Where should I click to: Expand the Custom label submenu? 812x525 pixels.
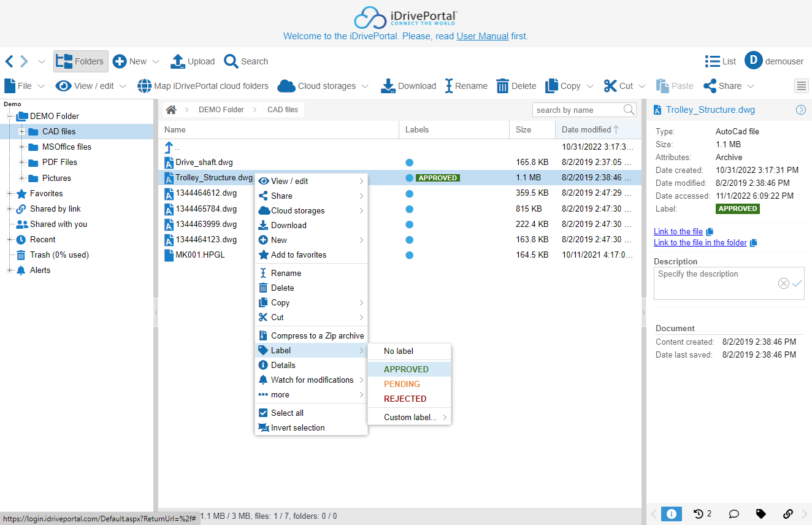point(410,417)
